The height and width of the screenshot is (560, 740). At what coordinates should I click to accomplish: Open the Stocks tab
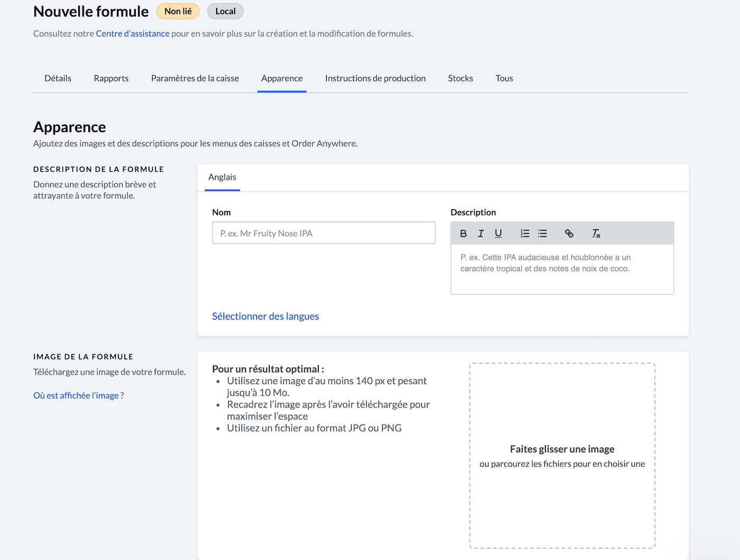pyautogui.click(x=460, y=78)
